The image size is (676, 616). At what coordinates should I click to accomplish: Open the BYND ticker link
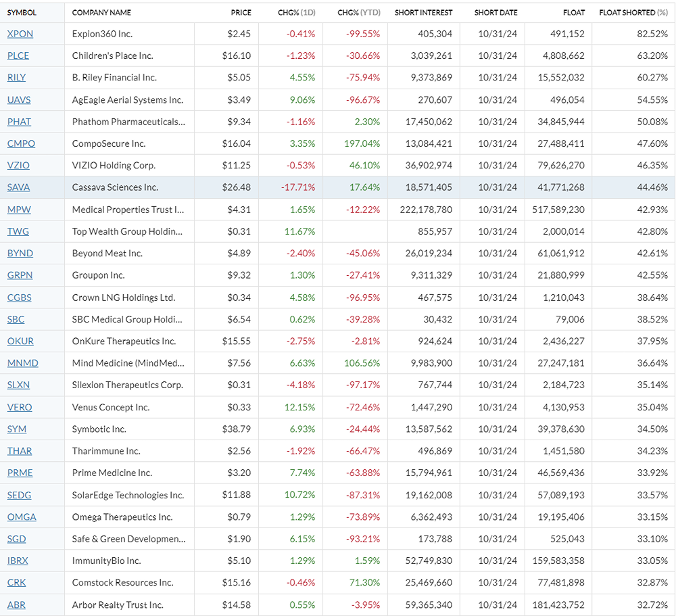(20, 253)
